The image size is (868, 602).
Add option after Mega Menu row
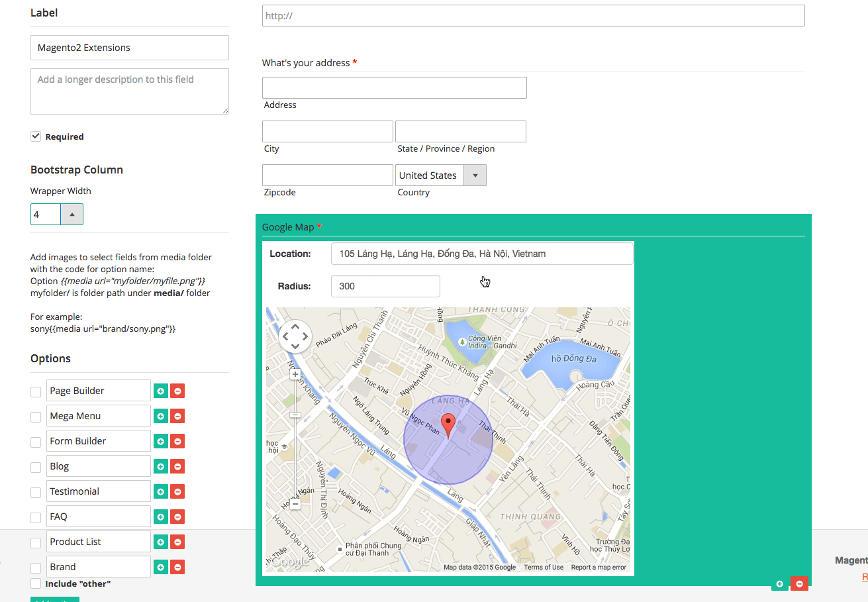161,416
